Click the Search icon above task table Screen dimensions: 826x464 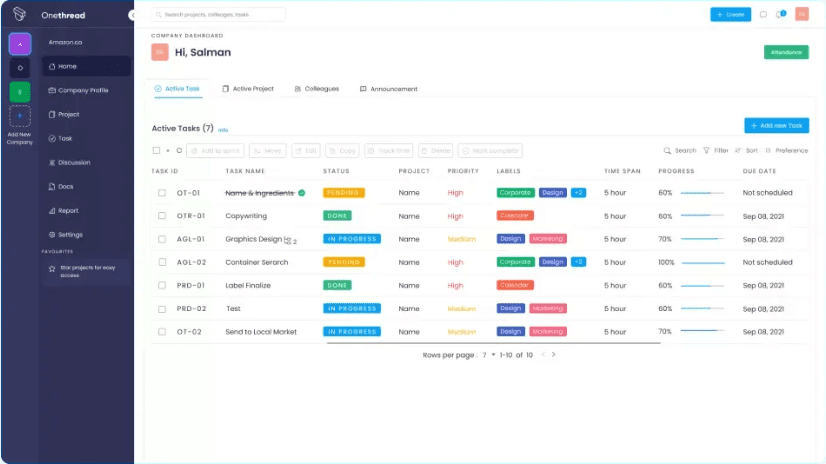667,151
